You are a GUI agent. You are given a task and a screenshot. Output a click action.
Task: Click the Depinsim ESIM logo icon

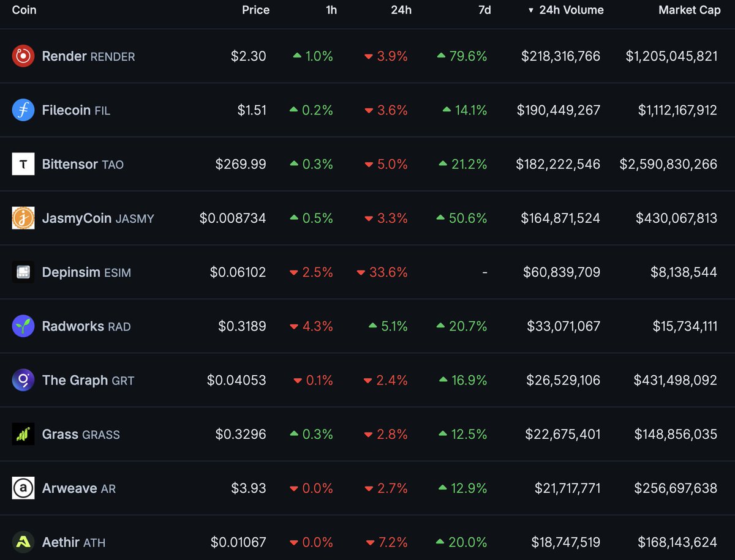[23, 272]
